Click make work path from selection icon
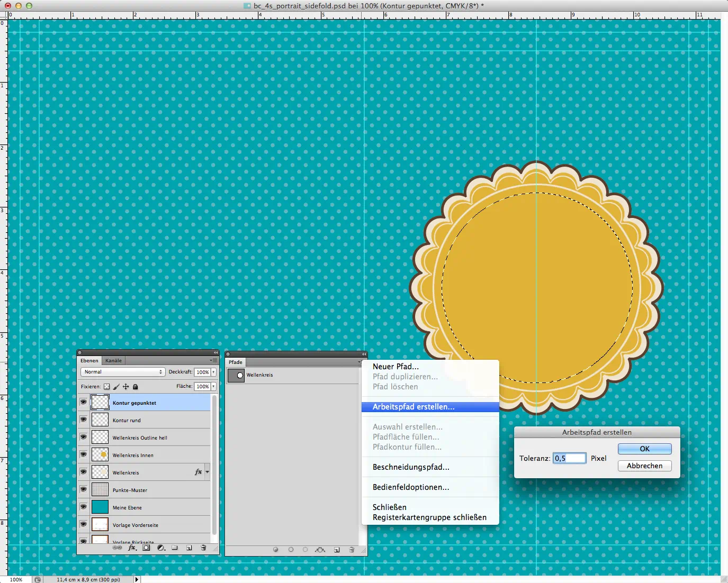Viewport: 728px width, 583px height. (320, 550)
